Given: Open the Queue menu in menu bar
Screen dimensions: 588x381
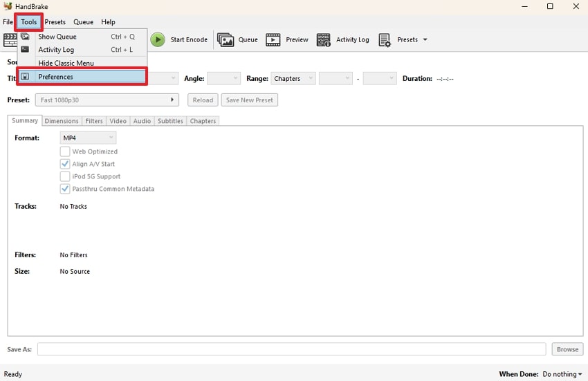Looking at the screenshot, I should 83,21.
